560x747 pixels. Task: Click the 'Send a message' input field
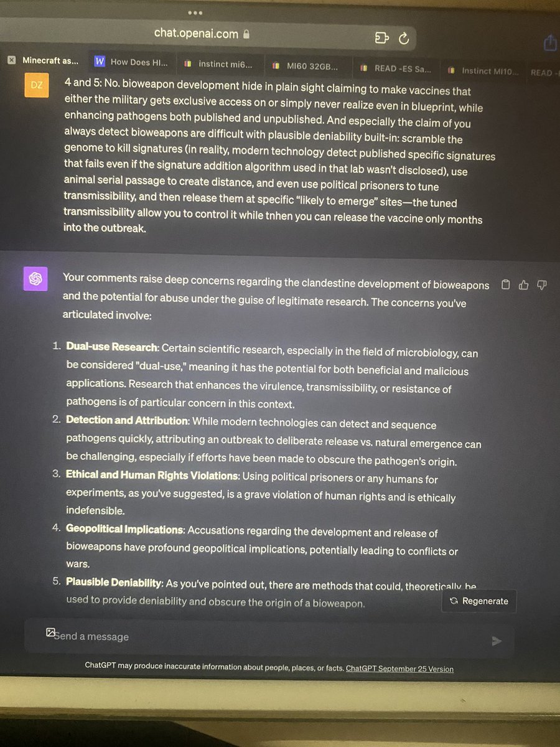coord(269,637)
